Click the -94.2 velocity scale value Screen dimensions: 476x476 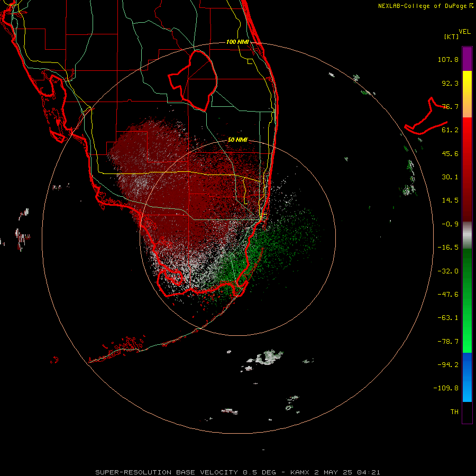[x=448, y=364]
